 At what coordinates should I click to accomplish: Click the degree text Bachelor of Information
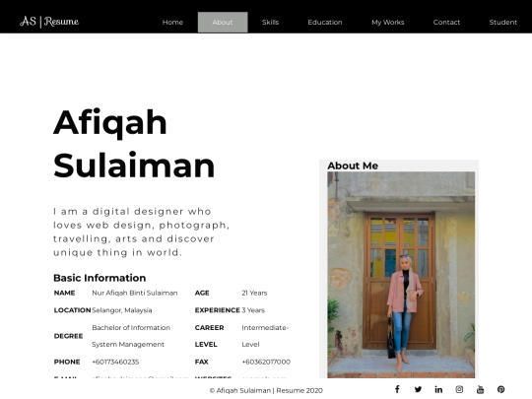point(131,328)
